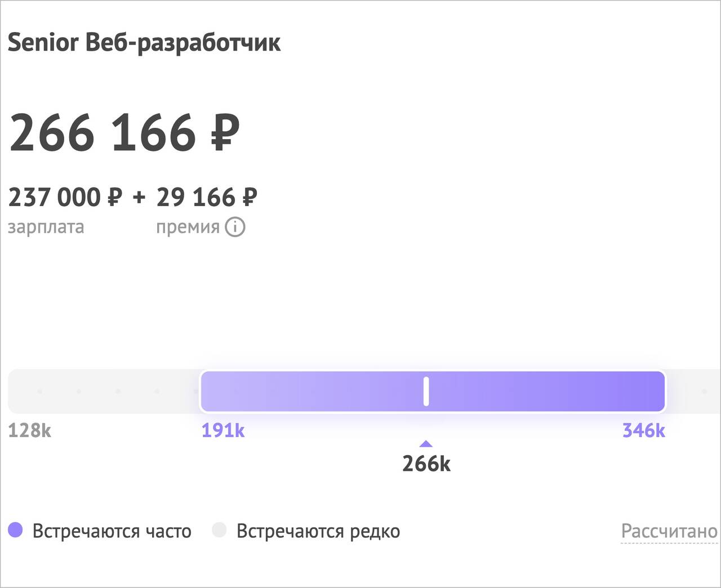Click the 191k lower range label
Viewport: 721px width, 588px height.
223,431
